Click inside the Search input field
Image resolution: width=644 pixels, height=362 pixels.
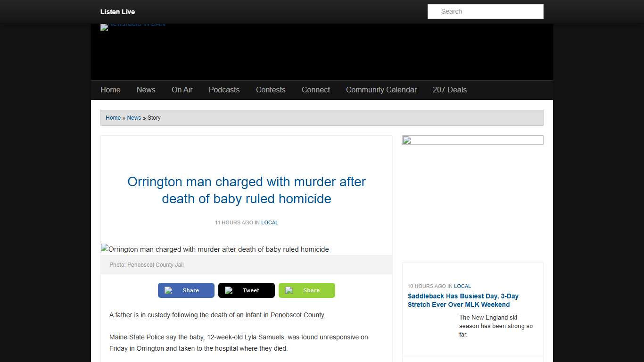pyautogui.click(x=485, y=11)
